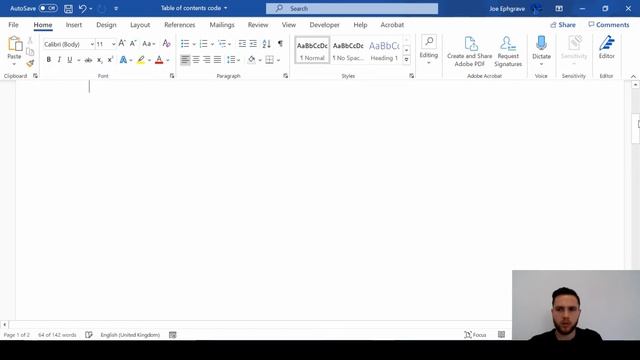This screenshot has height=360, width=640.
Task: Open the font size dropdown
Action: click(113, 44)
